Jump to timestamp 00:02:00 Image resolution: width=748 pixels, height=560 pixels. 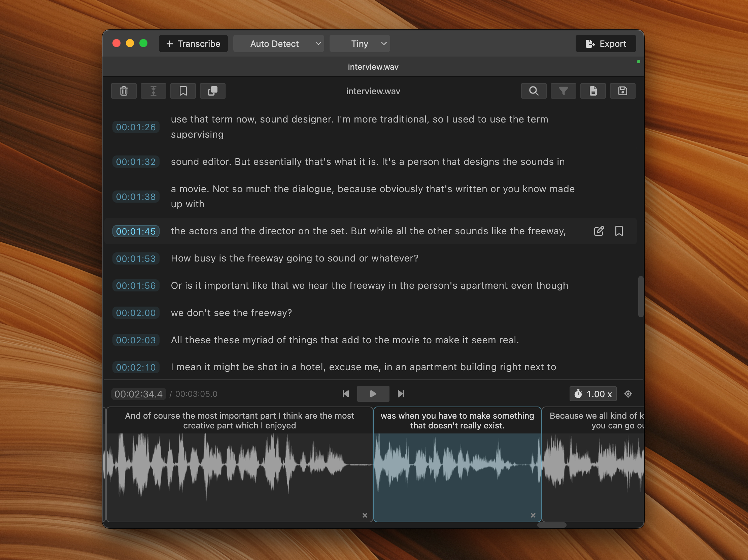point(136,313)
